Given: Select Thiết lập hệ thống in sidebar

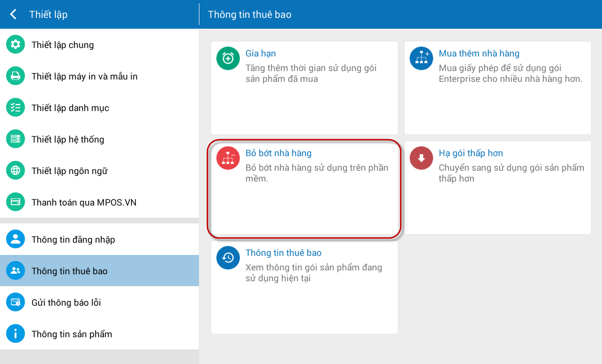Looking at the screenshot, I should (x=99, y=139).
